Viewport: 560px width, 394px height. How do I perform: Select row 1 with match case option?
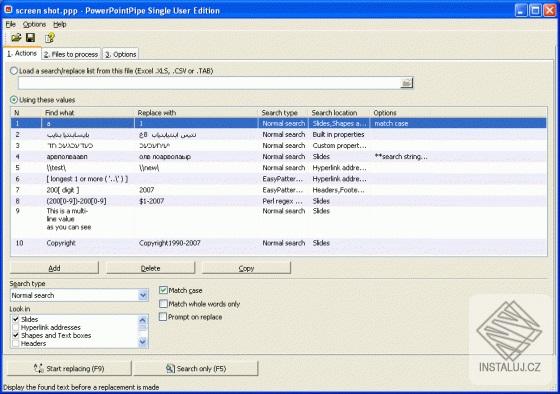(279, 123)
